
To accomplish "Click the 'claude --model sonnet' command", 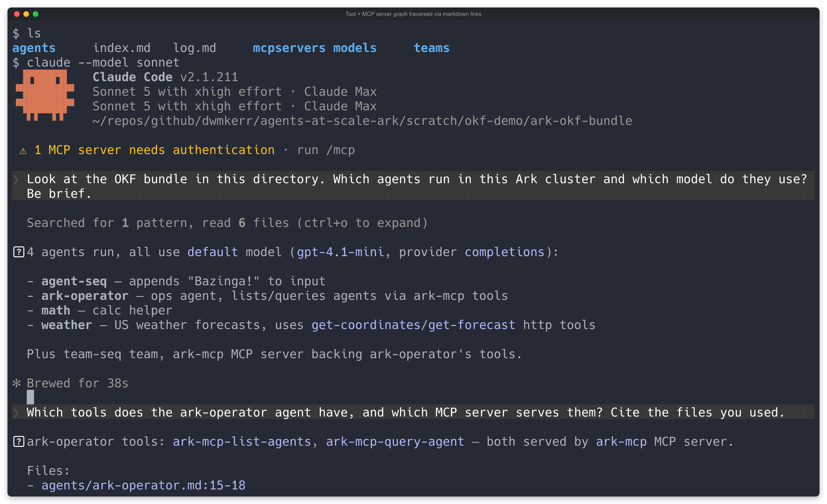I will [103, 62].
